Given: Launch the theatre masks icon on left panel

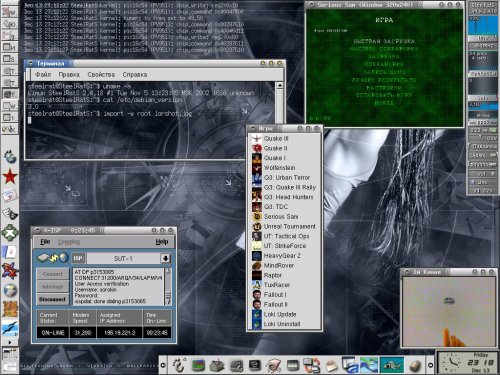Looking at the screenshot, I should (10, 214).
